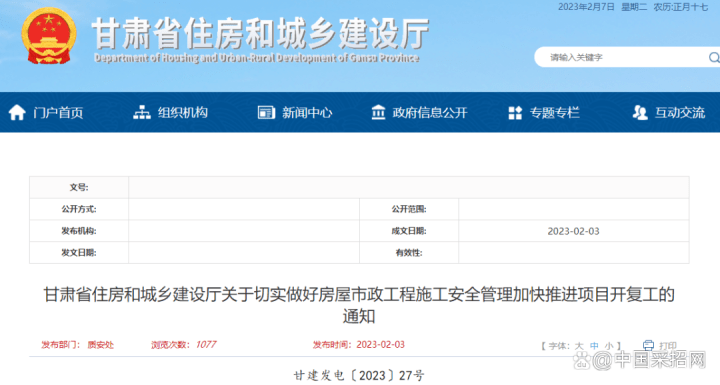Click the 公开方式: label cell
720x385 pixels.
[x=79, y=209]
